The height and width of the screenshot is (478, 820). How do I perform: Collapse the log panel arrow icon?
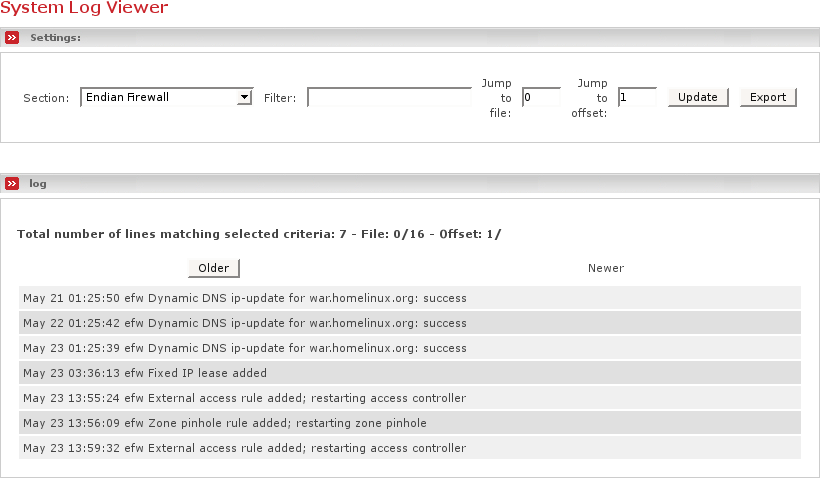click(x=12, y=184)
